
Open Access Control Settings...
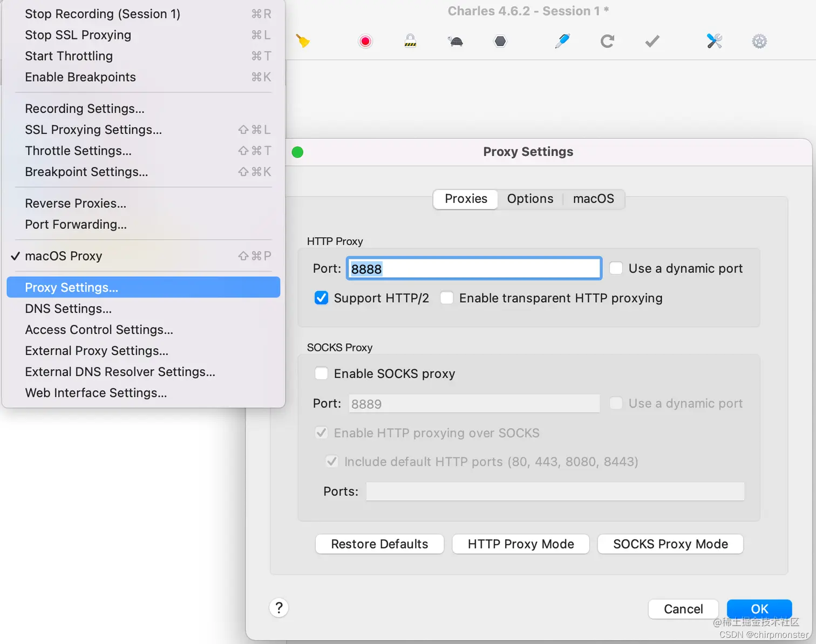pos(144,330)
